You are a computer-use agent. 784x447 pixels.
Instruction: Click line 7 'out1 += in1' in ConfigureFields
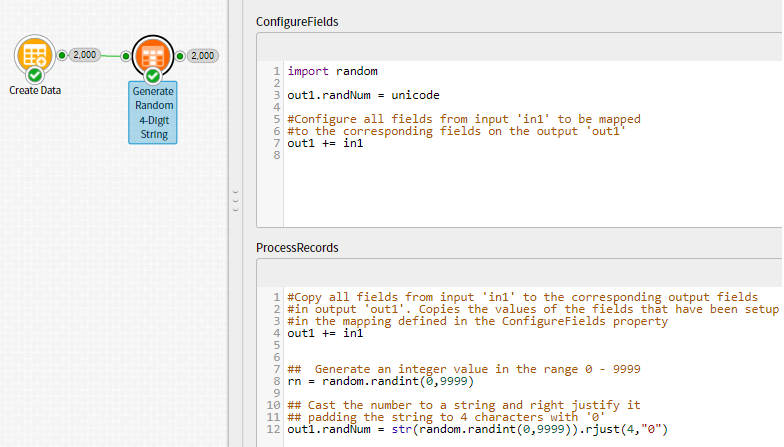(325, 143)
